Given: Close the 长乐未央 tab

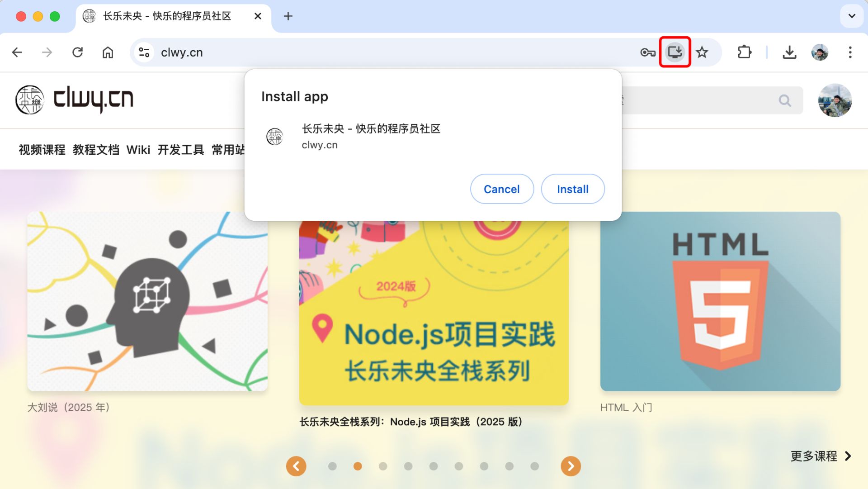Looking at the screenshot, I should point(258,16).
